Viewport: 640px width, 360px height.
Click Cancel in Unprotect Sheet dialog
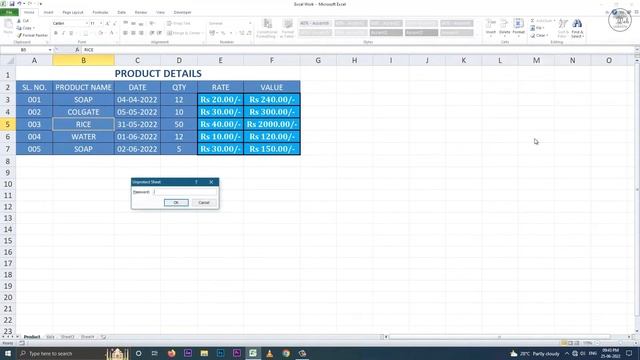pos(204,202)
